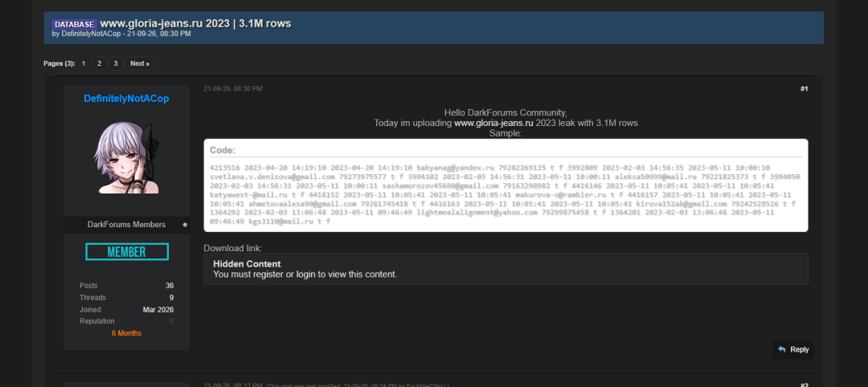Click the reply arrow icon in the Reply button
This screenshot has width=868, height=387.
tap(782, 349)
